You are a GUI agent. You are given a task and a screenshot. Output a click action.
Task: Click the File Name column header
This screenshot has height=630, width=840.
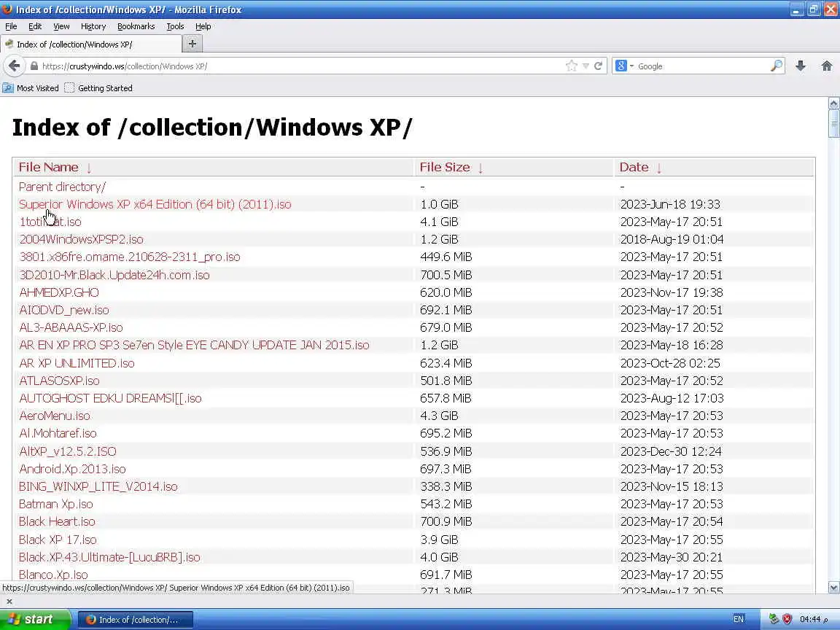[49, 167]
